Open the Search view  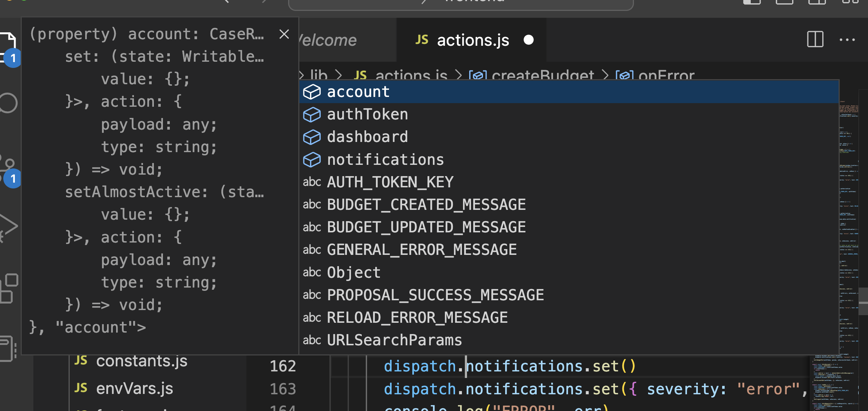tap(8, 103)
